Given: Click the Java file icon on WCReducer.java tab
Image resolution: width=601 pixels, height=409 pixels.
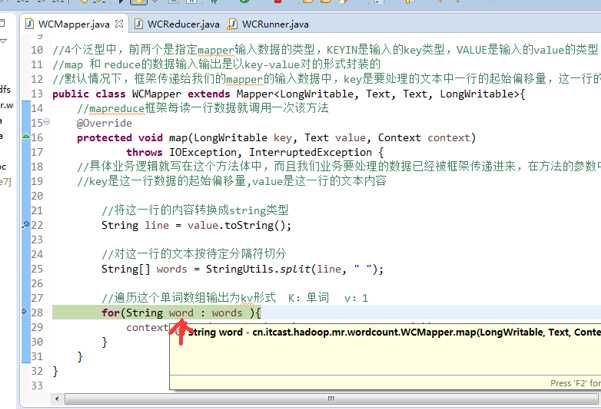Looking at the screenshot, I should (139, 24).
